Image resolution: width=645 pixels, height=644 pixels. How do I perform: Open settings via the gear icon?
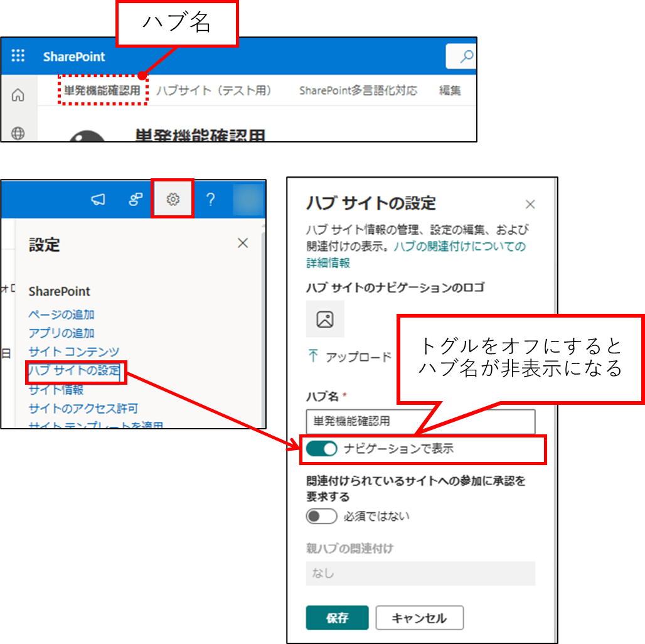pos(173,200)
